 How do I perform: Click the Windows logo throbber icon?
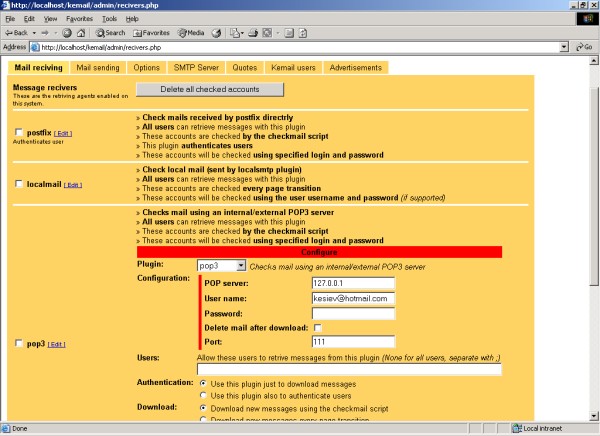[x=587, y=19]
